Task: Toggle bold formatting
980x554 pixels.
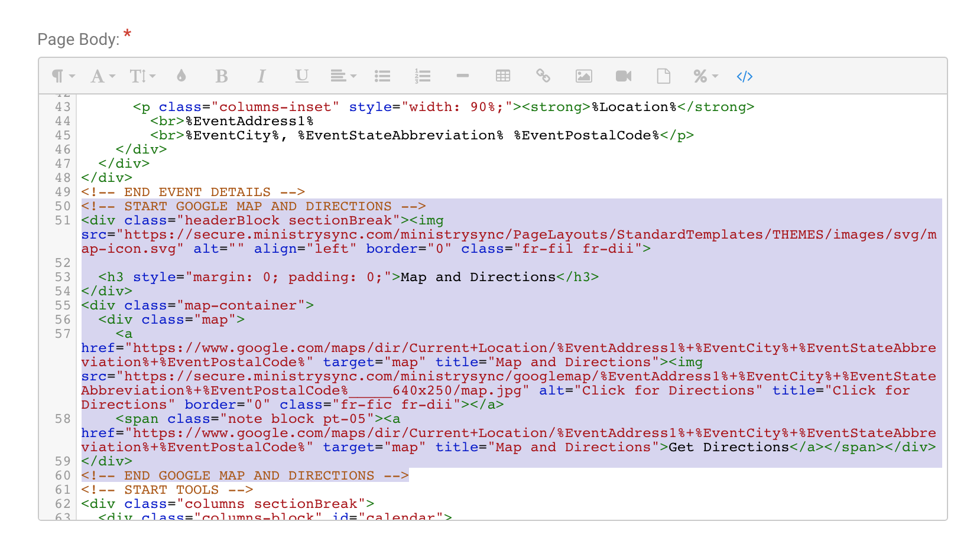Action: tap(222, 76)
